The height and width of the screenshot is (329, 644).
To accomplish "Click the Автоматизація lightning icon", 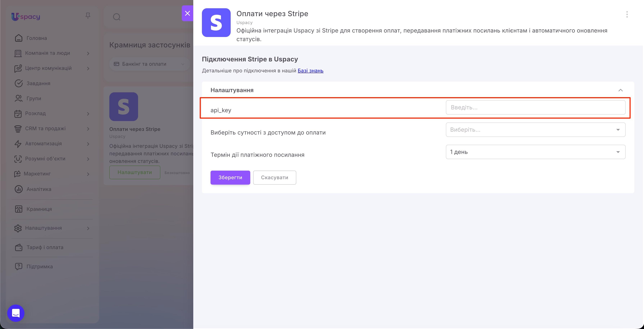I will tap(18, 144).
